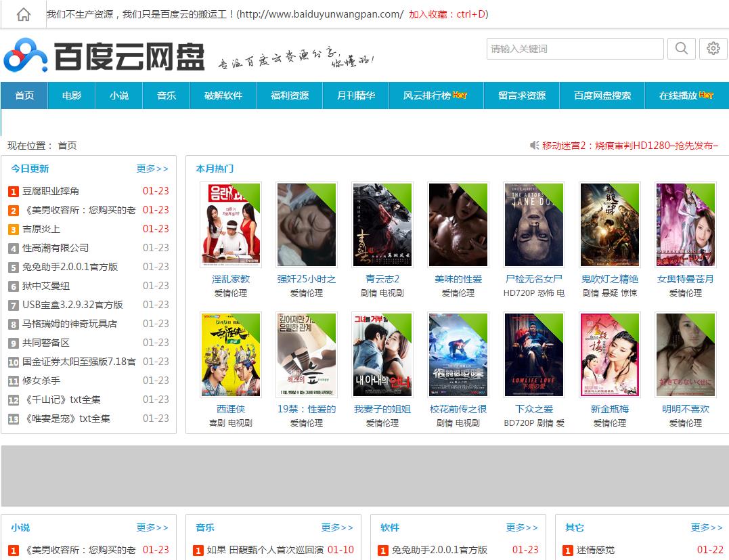This screenshot has width=729, height=560.
Task: Click 加入收藏 ctrl+D link
Action: [447, 14]
